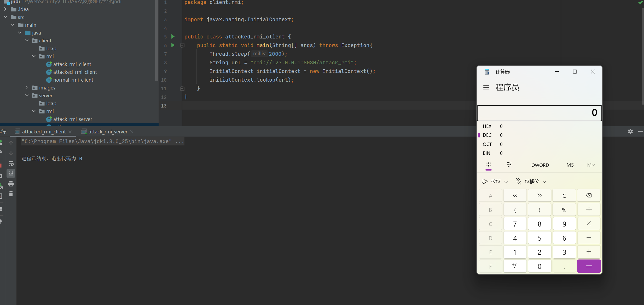Image resolution: width=644 pixels, height=305 pixels.
Task: Select HEX number base in calculator
Action: (x=487, y=126)
